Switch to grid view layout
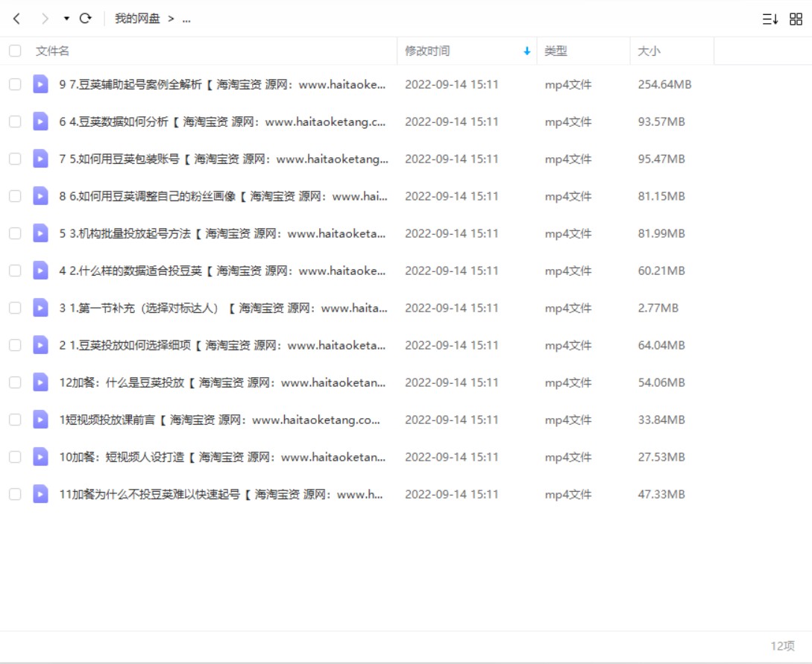 [796, 19]
